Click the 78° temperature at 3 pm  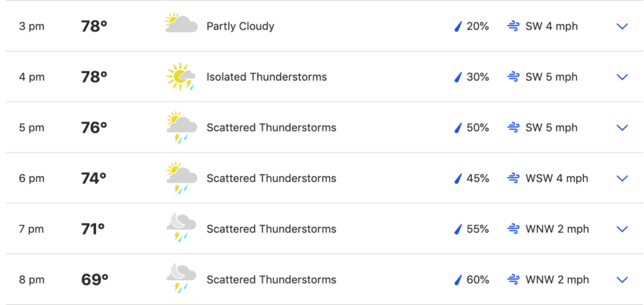[94, 26]
